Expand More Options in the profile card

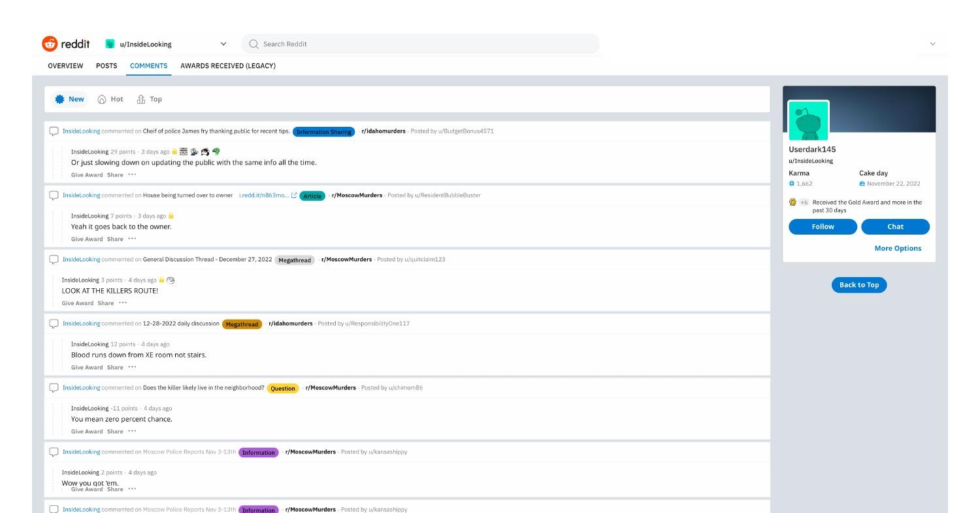[898, 248]
